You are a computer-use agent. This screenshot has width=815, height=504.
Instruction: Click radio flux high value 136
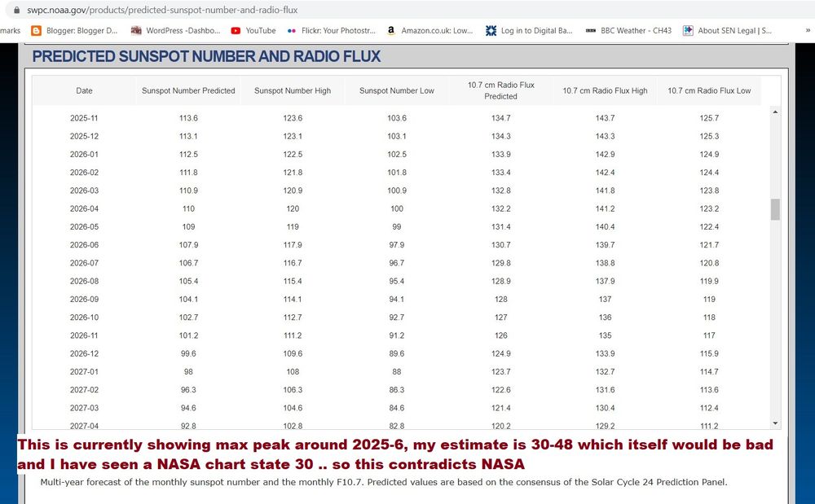click(605, 318)
